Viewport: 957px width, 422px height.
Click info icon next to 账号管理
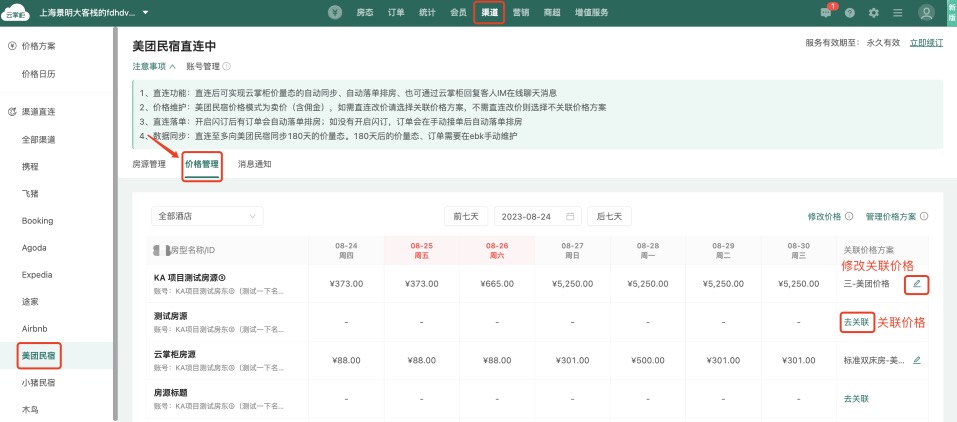click(227, 66)
